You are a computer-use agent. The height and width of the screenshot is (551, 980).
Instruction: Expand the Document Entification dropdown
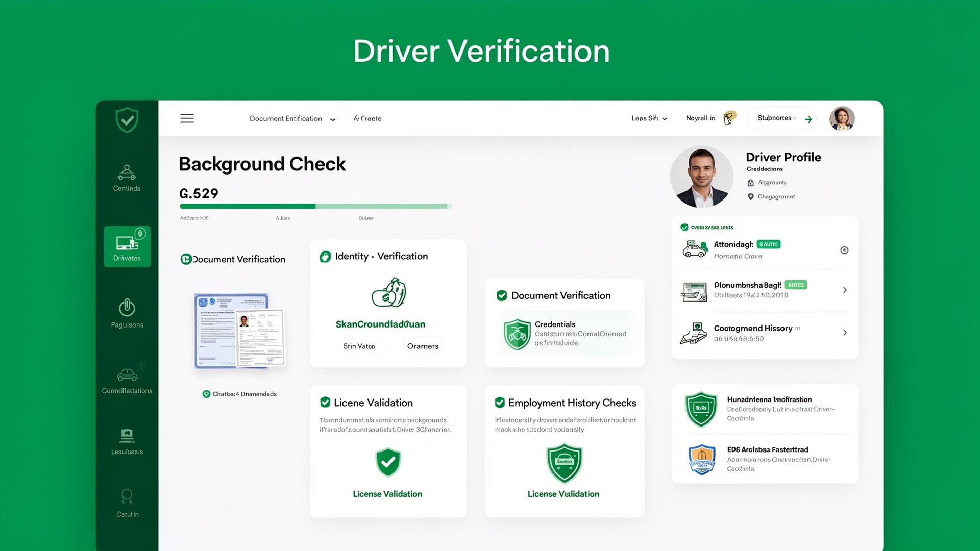click(x=292, y=118)
